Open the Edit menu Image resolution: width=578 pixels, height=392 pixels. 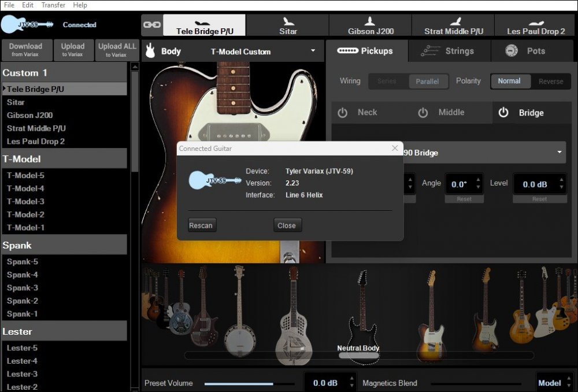(28, 5)
